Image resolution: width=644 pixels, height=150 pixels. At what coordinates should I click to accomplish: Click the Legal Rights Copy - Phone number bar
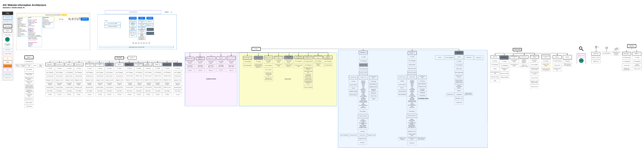tap(136, 47)
